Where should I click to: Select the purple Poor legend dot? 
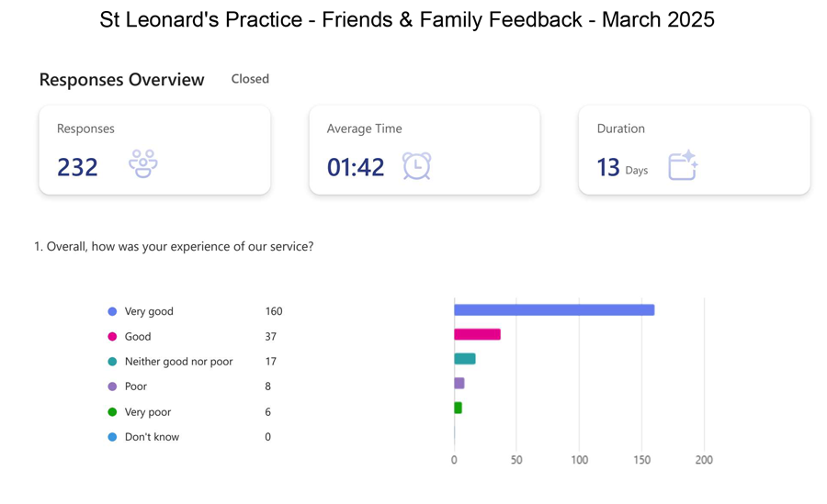[112, 386]
